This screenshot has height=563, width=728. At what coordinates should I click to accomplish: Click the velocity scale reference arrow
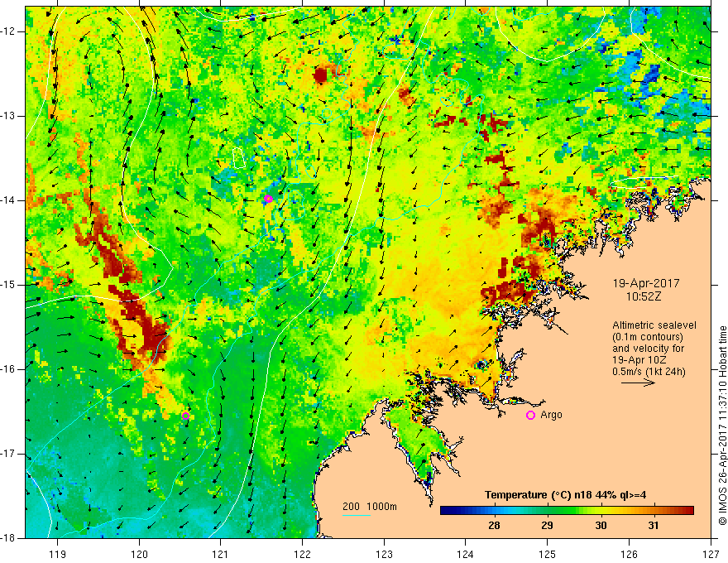(638, 383)
